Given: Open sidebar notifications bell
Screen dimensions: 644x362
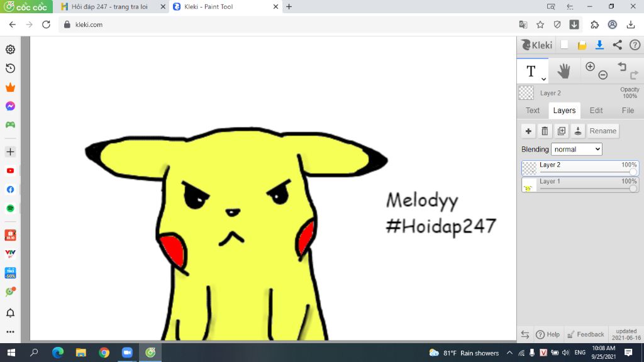Looking at the screenshot, I should 10,313.
